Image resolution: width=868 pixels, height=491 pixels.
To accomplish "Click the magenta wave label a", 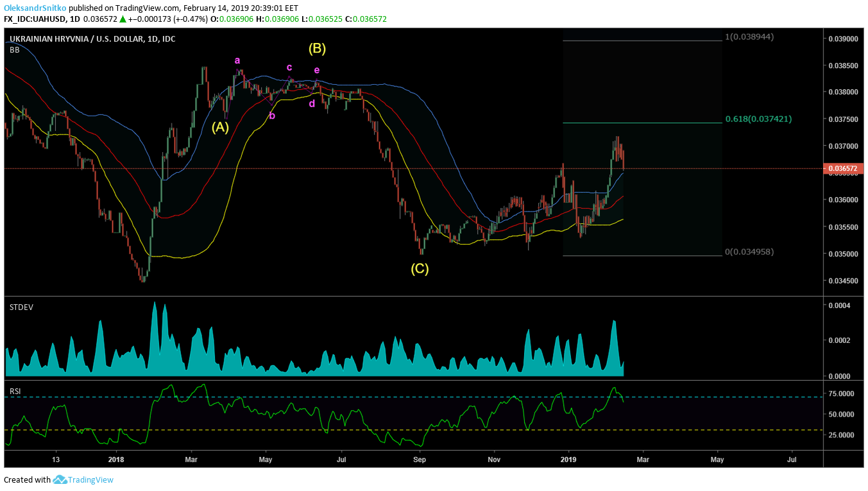I will (237, 60).
